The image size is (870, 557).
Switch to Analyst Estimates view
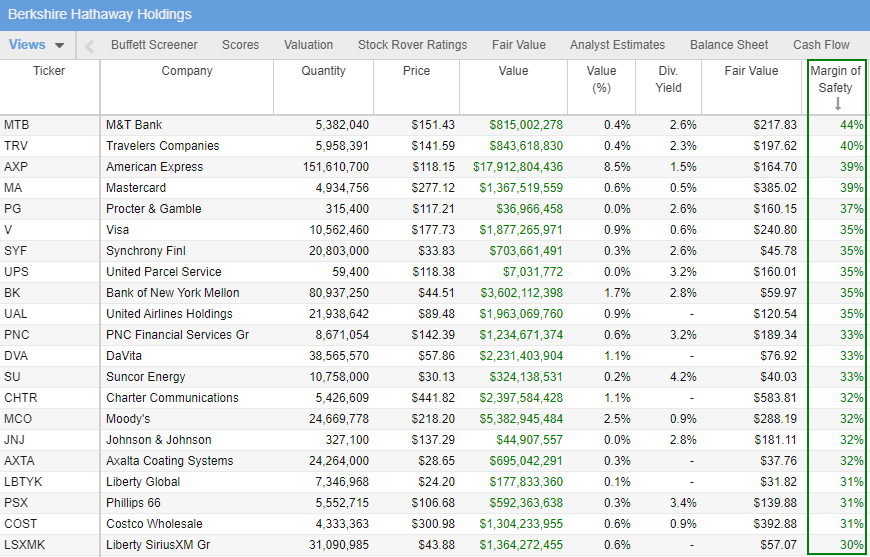pos(618,45)
